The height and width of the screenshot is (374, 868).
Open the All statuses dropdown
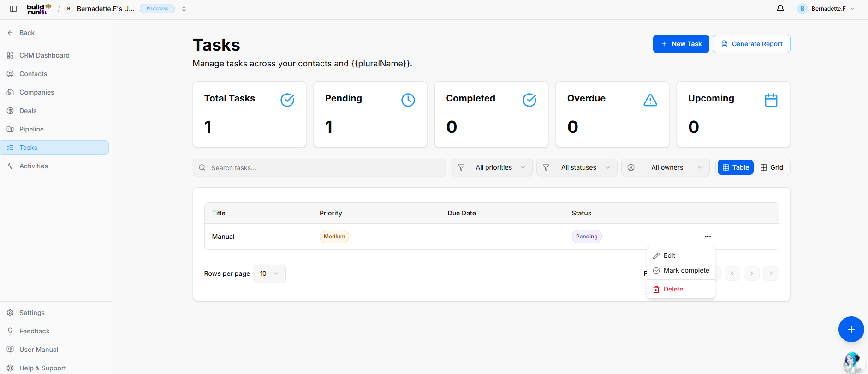coord(577,167)
